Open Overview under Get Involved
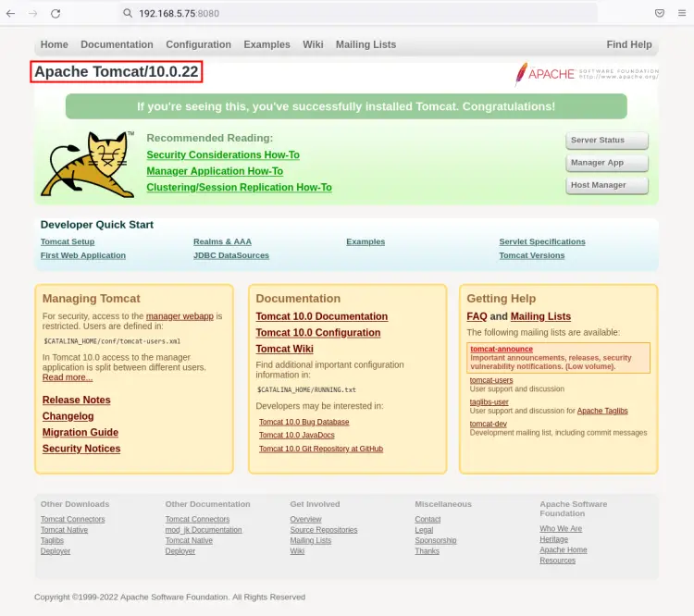Screen dimensions: 694x616 [x=305, y=519]
